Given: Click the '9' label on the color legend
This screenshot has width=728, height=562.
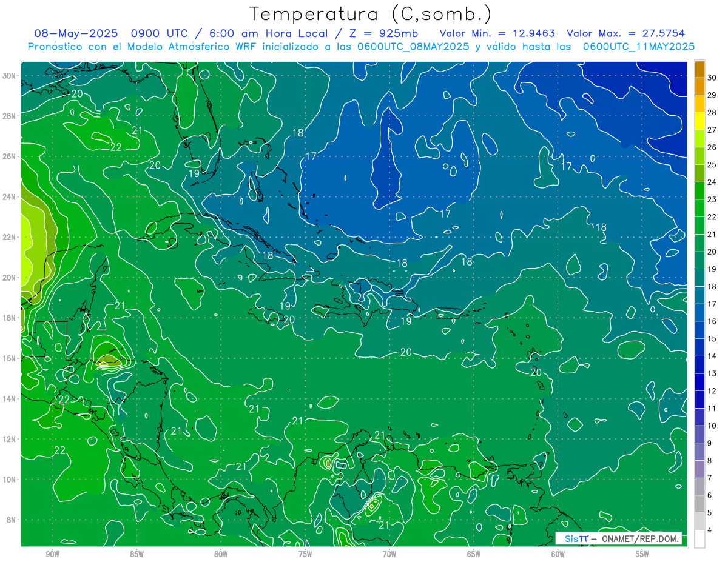Looking at the screenshot, I should tap(710, 443).
